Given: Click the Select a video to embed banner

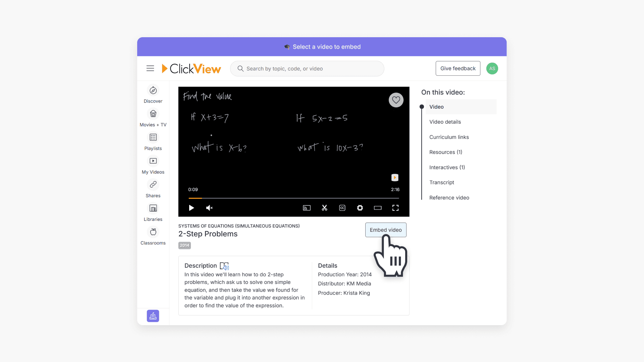Looking at the screenshot, I should pyautogui.click(x=322, y=47).
